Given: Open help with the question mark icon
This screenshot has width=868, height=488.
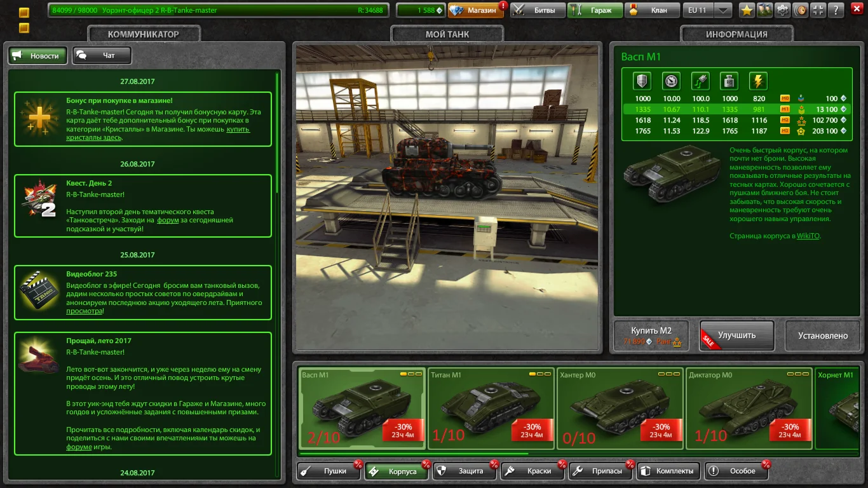Looking at the screenshot, I should 837,10.
